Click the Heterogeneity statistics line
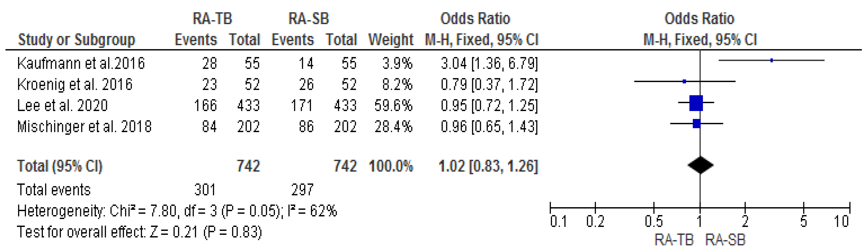This screenshot has width=868, height=252. (177, 211)
